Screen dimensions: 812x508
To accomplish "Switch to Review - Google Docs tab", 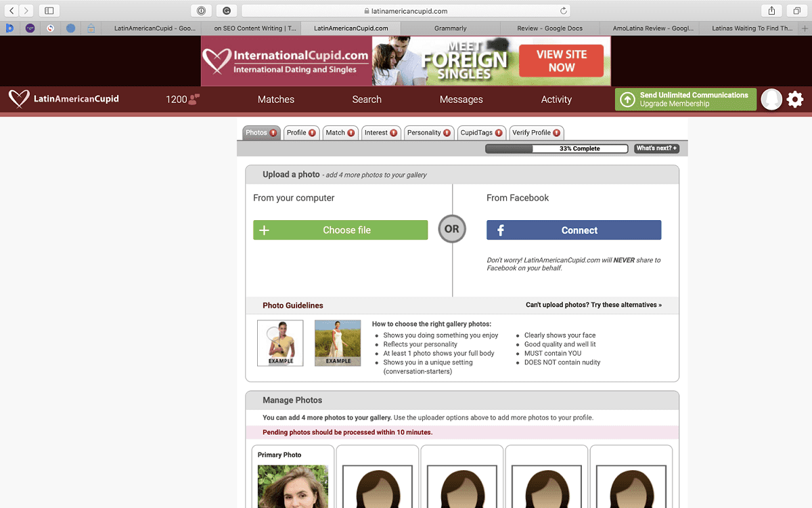I will [549, 28].
